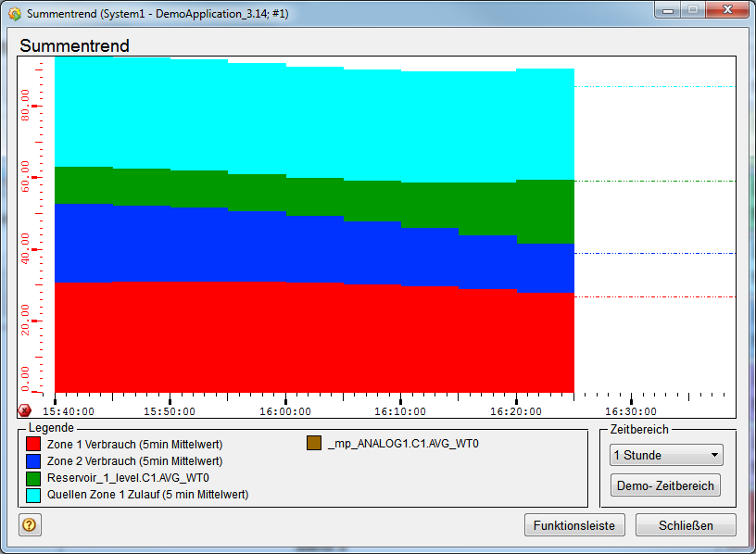Screen dimensions: 756x554
Task: Click the 16:30:00 time axis label
Action: (631, 411)
